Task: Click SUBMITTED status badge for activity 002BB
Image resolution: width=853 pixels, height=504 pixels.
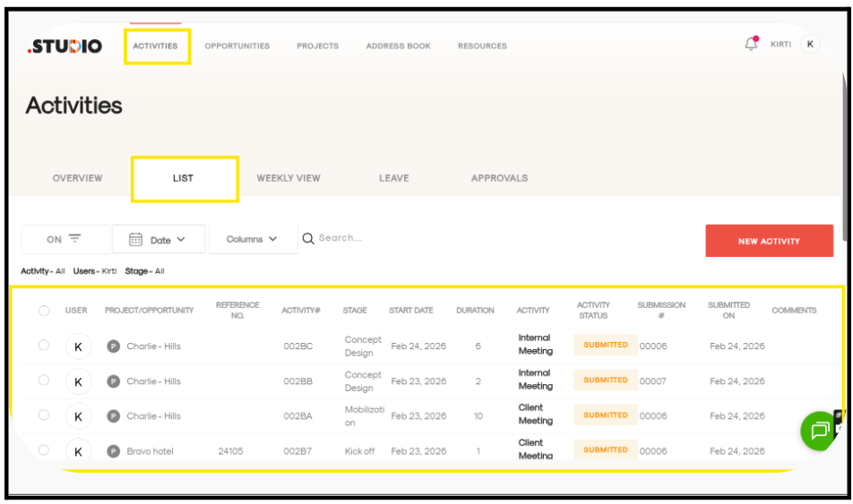Action: pyautogui.click(x=606, y=380)
